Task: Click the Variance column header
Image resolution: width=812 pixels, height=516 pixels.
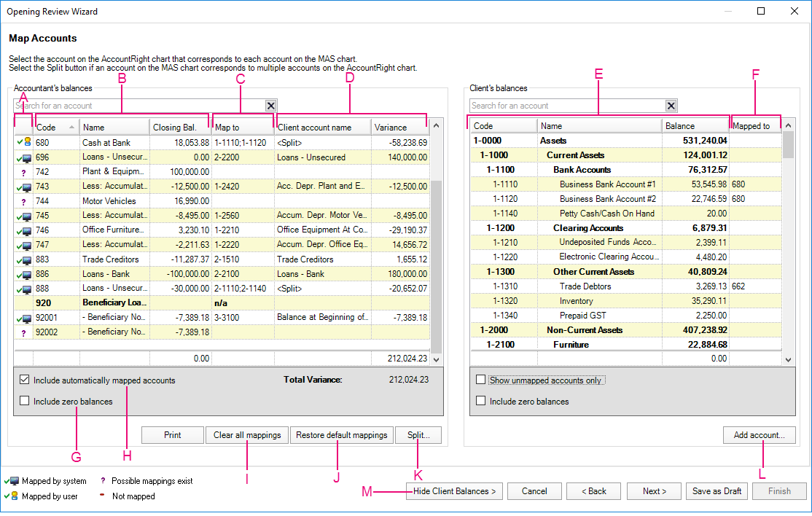Action: (399, 128)
